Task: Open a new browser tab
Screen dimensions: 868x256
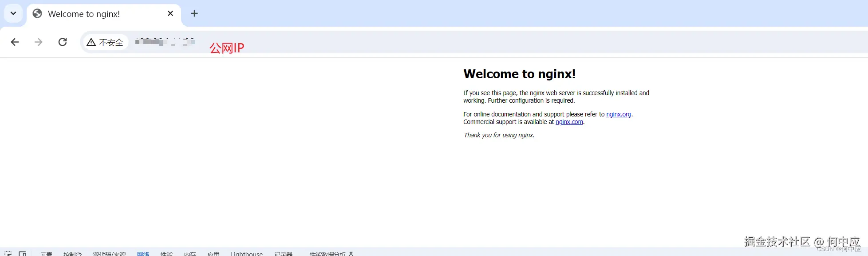Action: 194,14
